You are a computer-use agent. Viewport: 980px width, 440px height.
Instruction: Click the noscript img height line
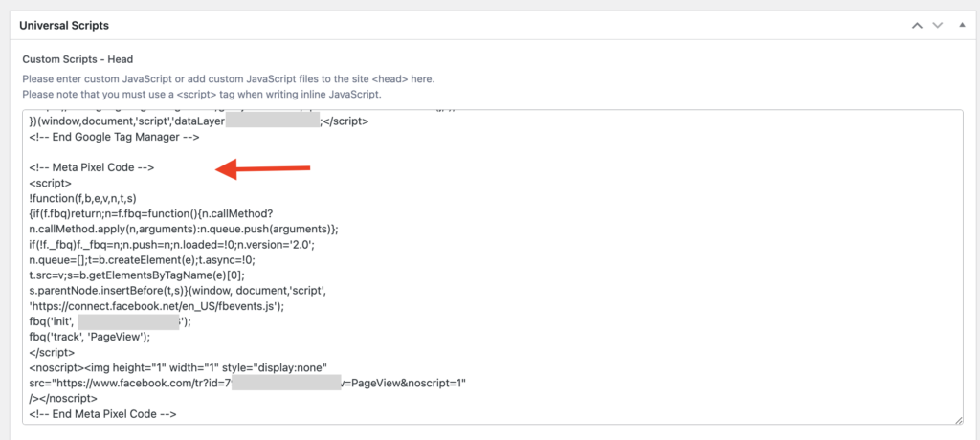178,367
